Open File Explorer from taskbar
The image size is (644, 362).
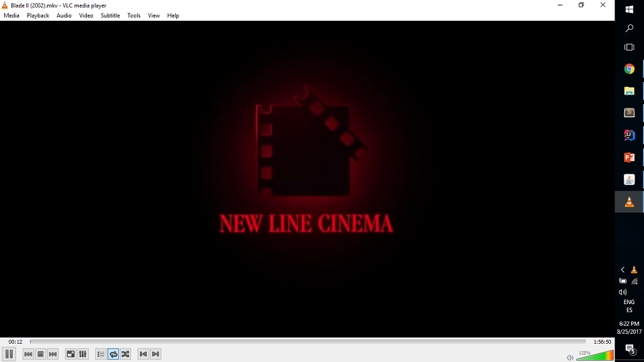click(x=629, y=92)
